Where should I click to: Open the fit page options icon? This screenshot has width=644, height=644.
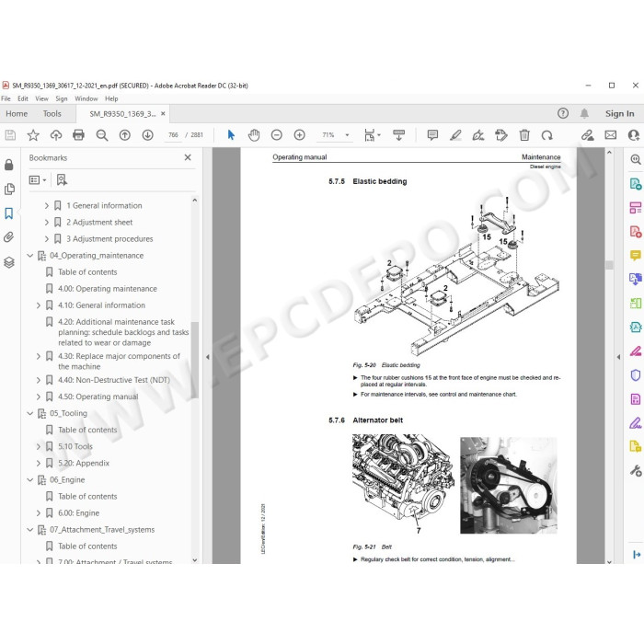369,134
